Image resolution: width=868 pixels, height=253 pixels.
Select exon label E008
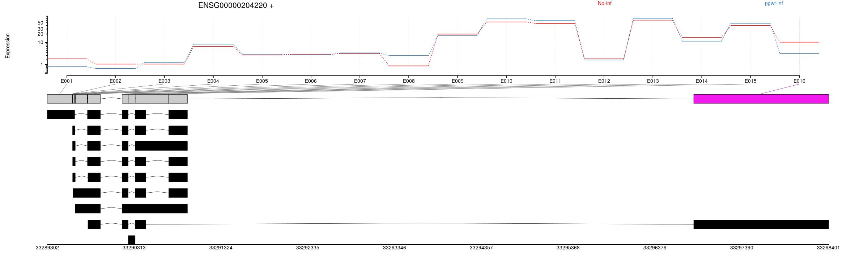(x=409, y=81)
